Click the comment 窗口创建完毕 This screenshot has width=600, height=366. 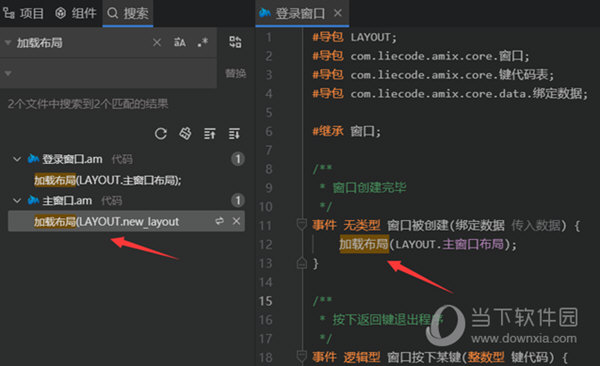(369, 188)
